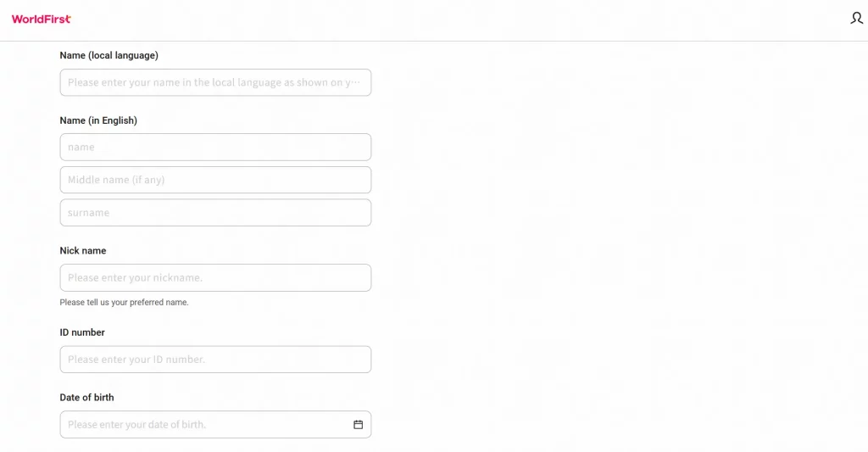Click the 'Name (local language)' label
Screen dimensions: 868x452
pos(109,55)
